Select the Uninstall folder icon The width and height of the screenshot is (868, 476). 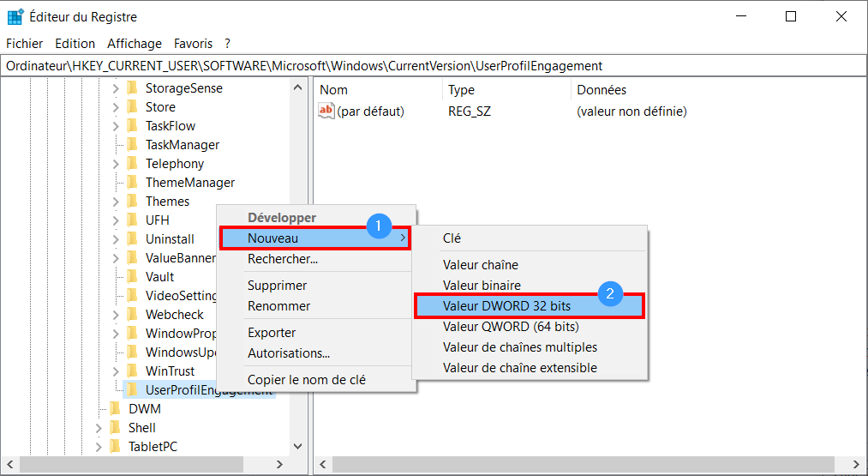click(132, 238)
